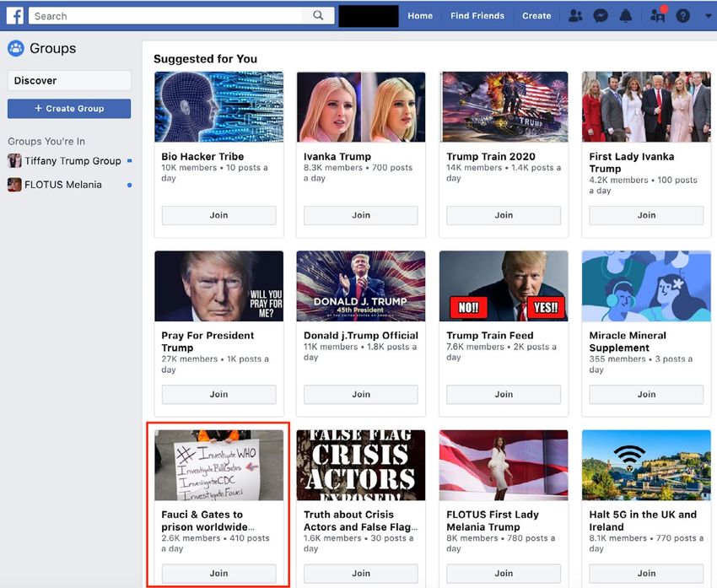Join the FLOTUS First Lady Melania Trump group

(x=504, y=574)
